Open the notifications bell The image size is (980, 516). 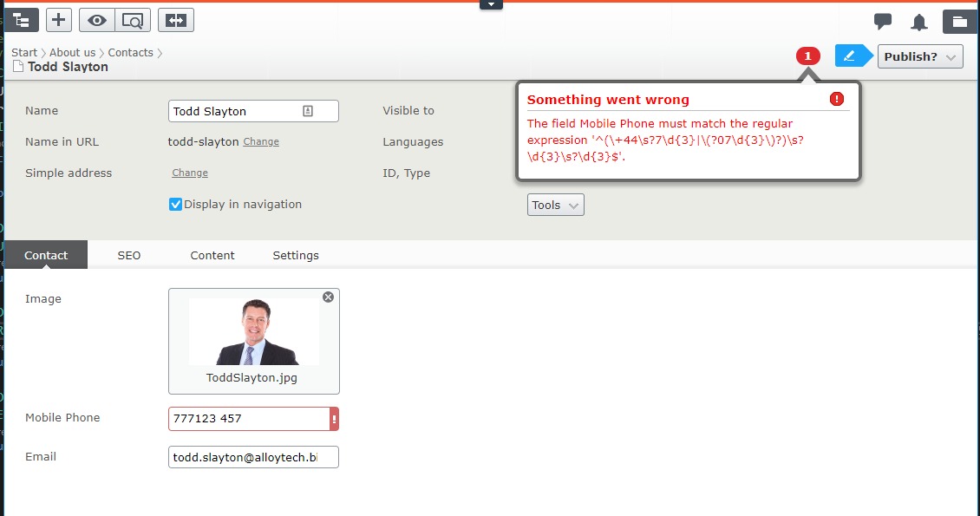coord(919,22)
